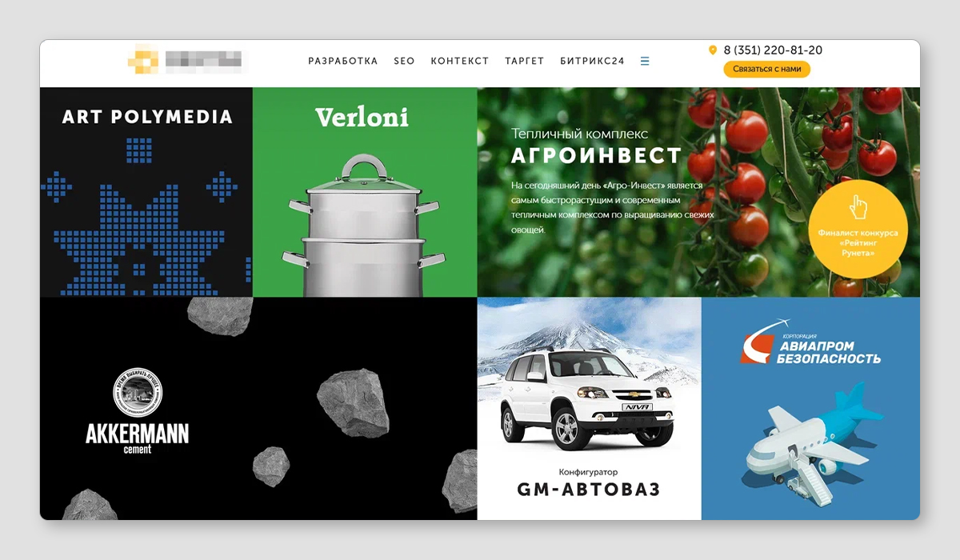Click the Связаться с нами button
This screenshot has width=960, height=560.
767,69
